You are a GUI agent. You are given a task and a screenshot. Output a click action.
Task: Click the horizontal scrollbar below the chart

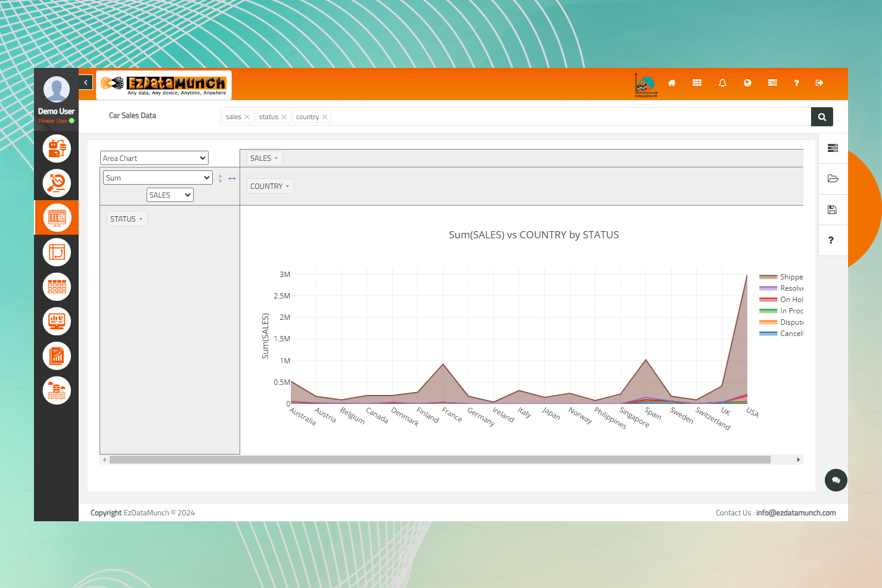coord(440,460)
